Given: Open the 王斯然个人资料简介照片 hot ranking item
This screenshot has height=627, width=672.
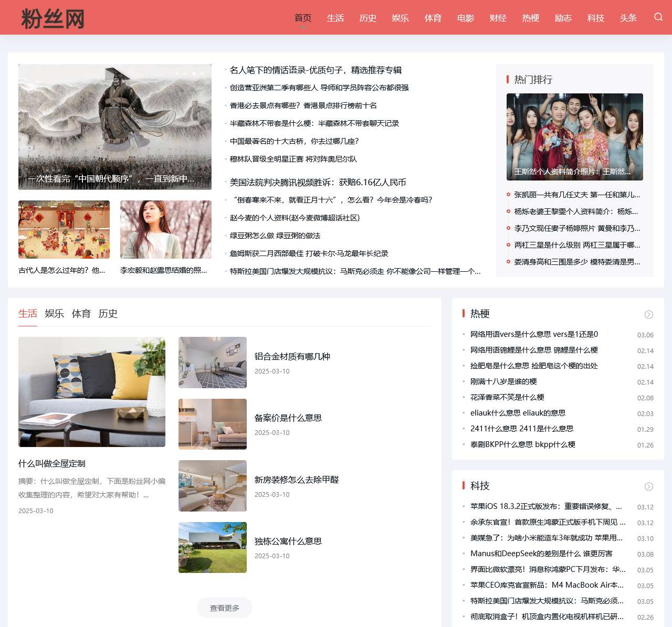Looking at the screenshot, I should pos(574,136).
